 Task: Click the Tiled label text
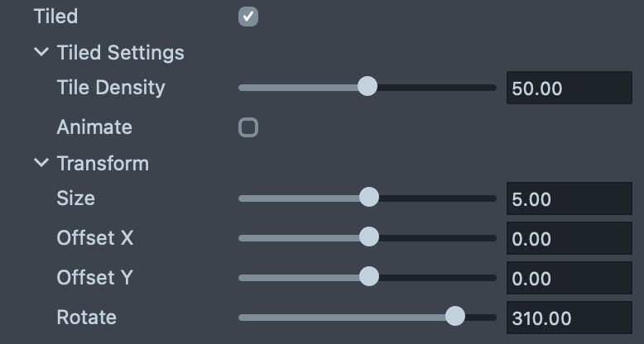55,16
